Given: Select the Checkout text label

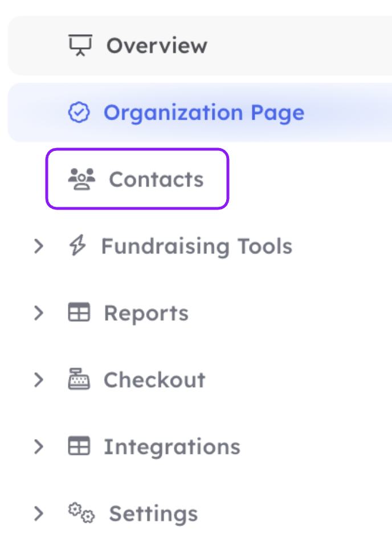Looking at the screenshot, I should coord(154,380).
